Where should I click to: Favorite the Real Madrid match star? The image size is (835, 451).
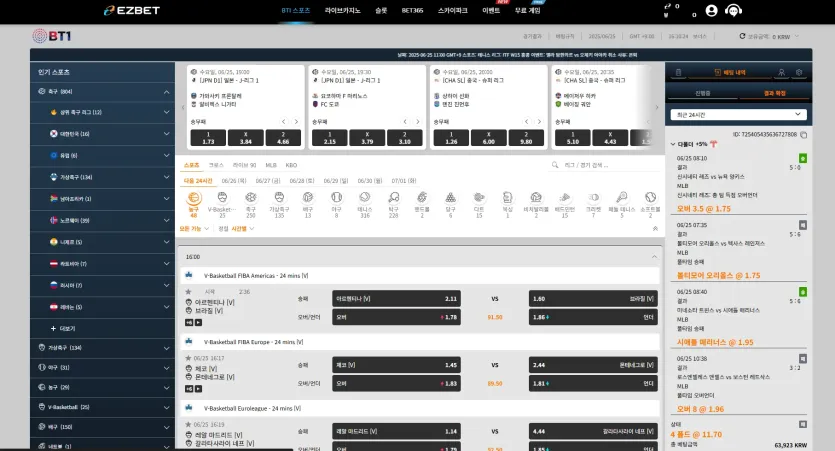(x=188, y=424)
